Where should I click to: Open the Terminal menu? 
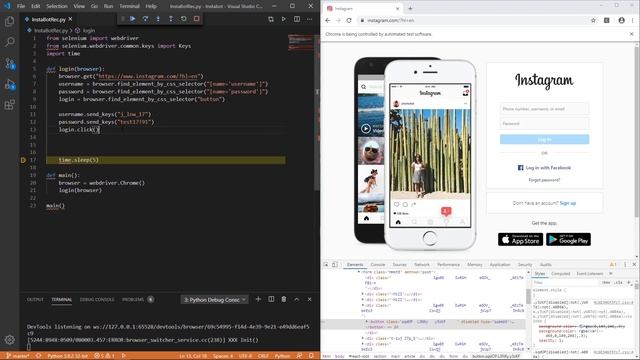(129, 6)
